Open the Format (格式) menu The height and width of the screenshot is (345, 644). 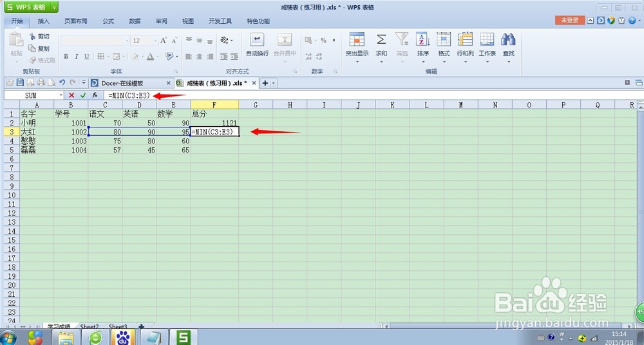point(444,48)
